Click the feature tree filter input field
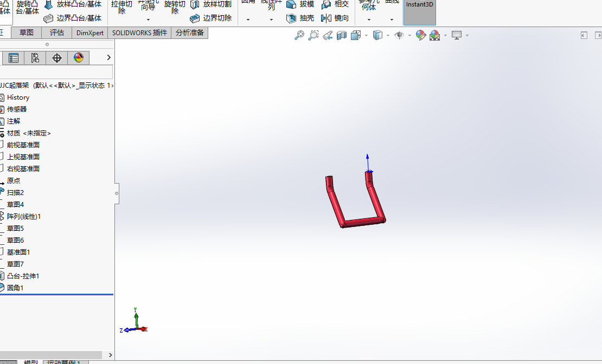Image resolution: width=602 pixels, height=364 pixels. [56, 72]
